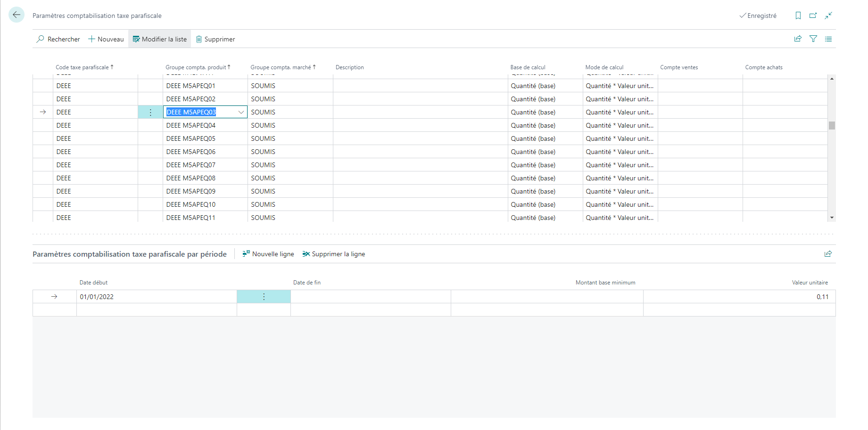The image size is (868, 430).
Task: Click the Compte ventes column header
Action: 679,67
